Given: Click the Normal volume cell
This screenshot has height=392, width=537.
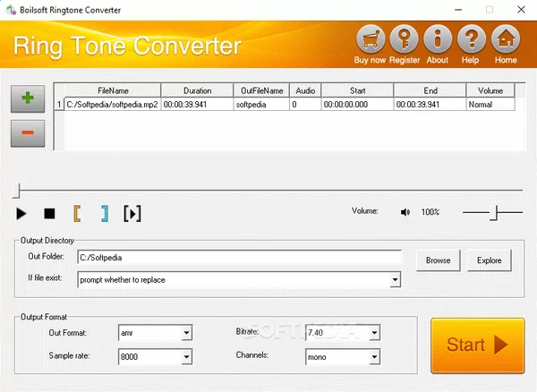Looking at the screenshot, I should [x=490, y=105].
